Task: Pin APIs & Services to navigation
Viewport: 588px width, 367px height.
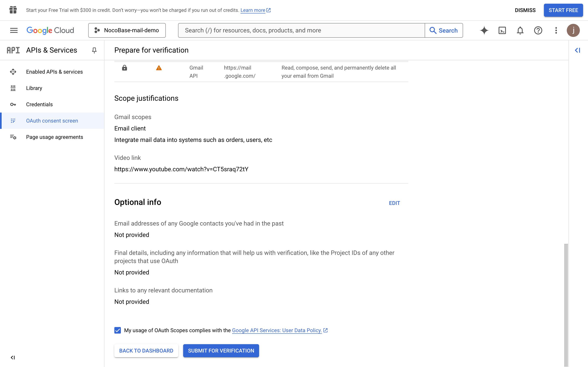Action: pos(94,50)
